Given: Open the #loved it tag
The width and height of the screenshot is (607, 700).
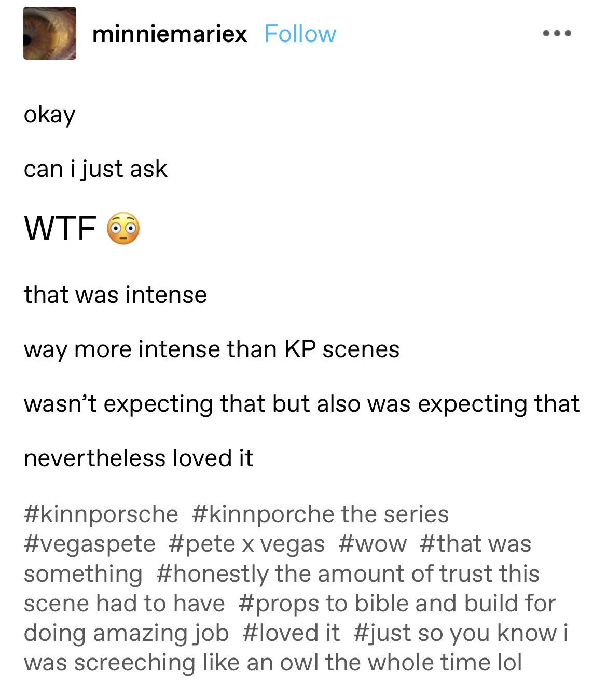Looking at the screenshot, I should pos(291,633).
